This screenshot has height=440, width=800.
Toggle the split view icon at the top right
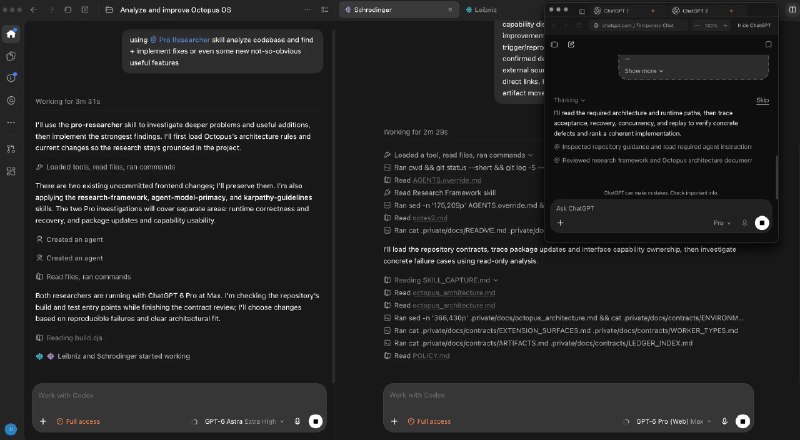(x=792, y=10)
